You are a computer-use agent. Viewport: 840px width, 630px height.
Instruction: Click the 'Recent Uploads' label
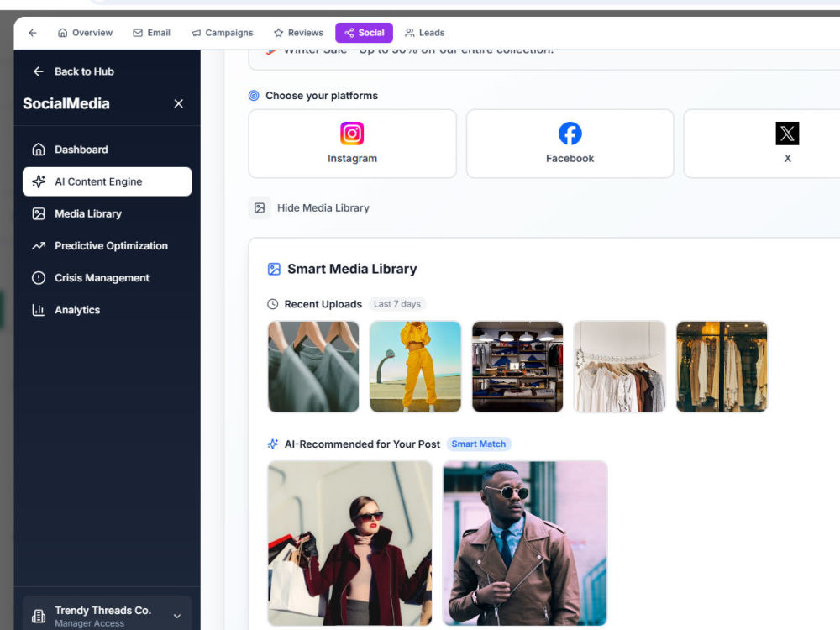tap(323, 304)
